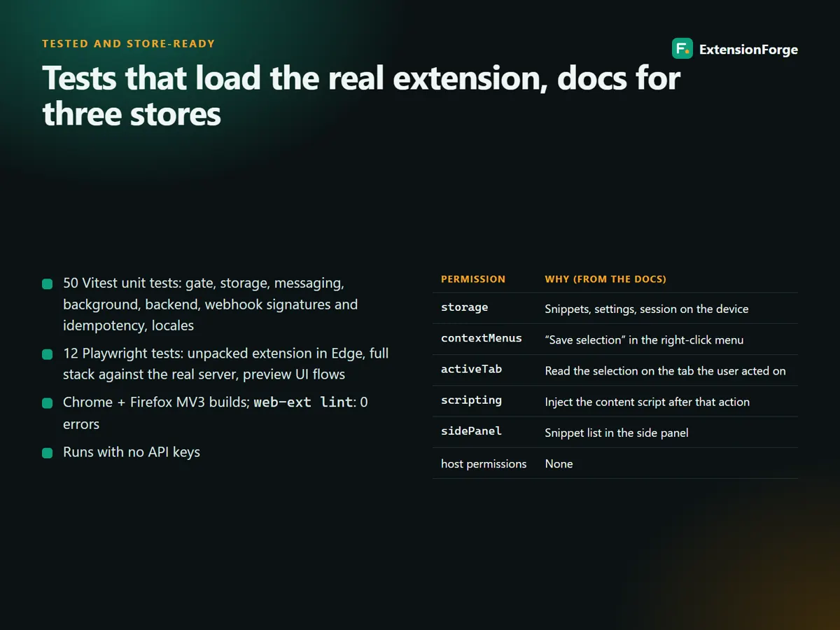Viewport: 840px width, 630px height.
Task: Click the 'activeTab' permission cell
Action: coord(471,369)
